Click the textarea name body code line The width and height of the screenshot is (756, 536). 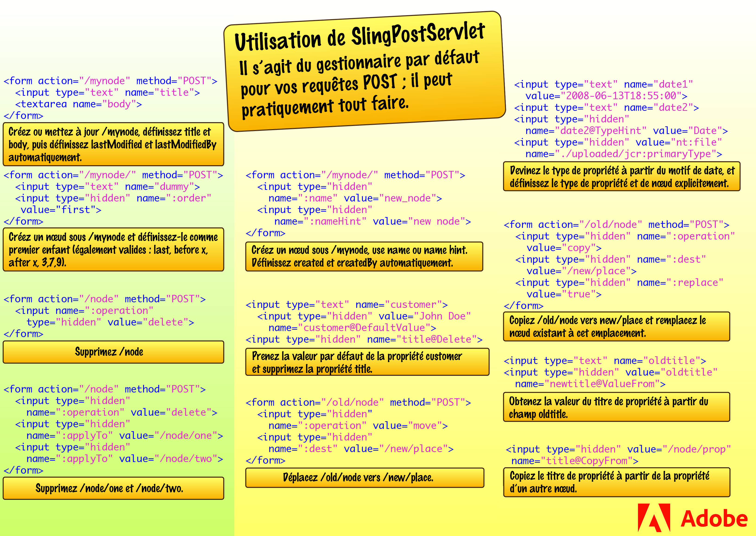[x=79, y=104]
